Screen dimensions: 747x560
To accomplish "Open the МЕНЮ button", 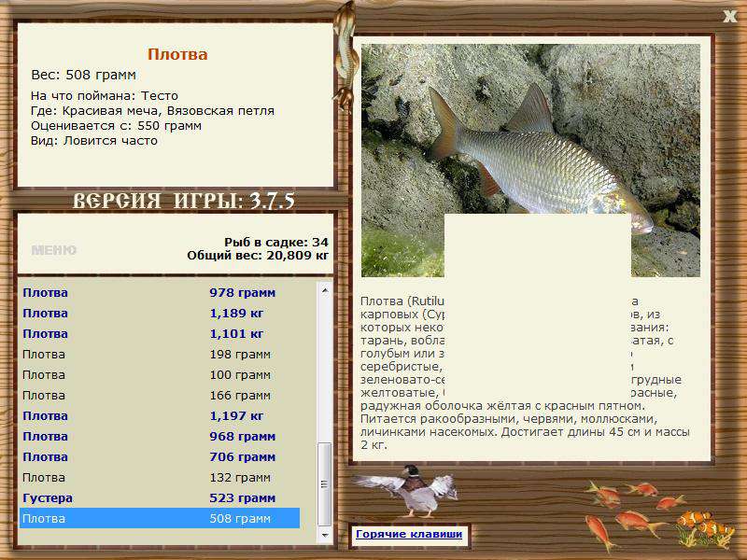I will coord(54,250).
